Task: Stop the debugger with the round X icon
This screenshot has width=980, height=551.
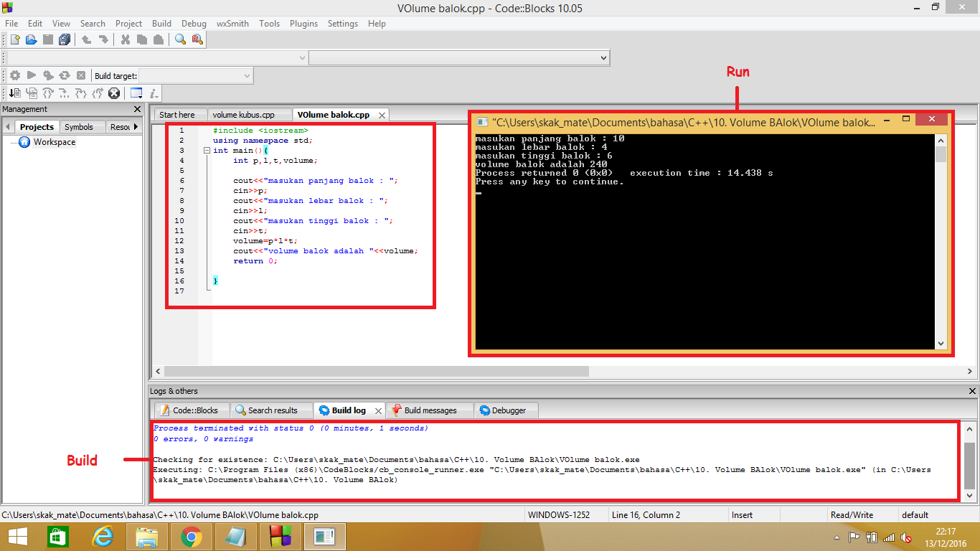Action: tap(114, 93)
